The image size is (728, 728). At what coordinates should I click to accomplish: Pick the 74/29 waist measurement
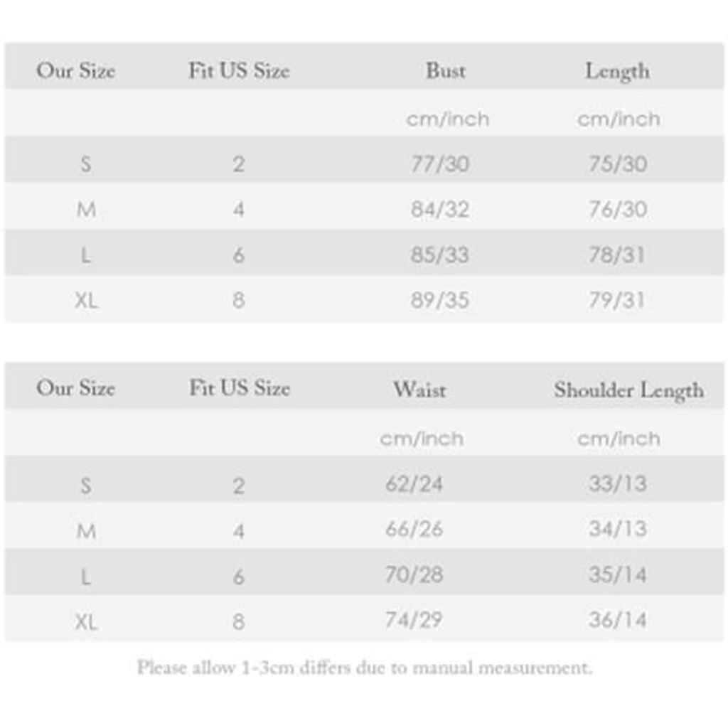click(414, 620)
